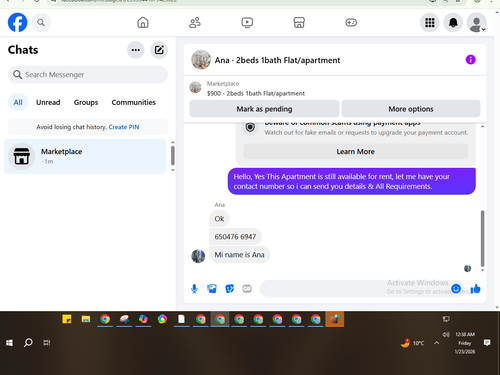Screen dimensions: 500x375
Task: Show hidden system tray icons chevron
Action: 437,343
